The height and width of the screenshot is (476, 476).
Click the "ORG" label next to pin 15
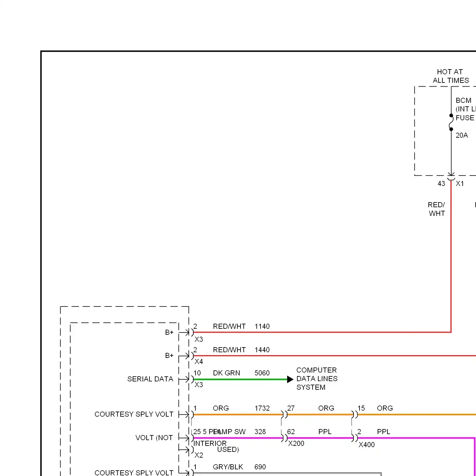(385, 408)
